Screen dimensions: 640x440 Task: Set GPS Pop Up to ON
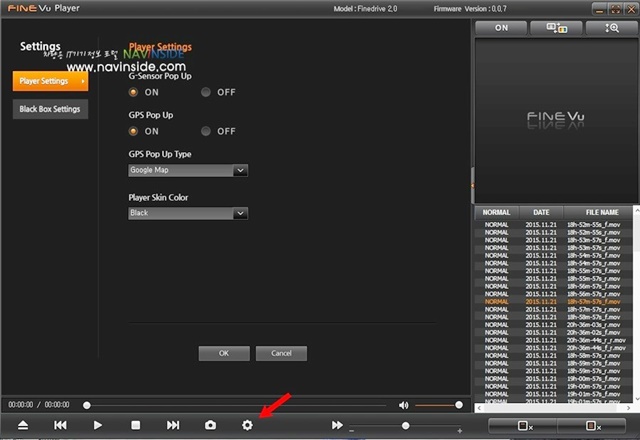pos(133,131)
